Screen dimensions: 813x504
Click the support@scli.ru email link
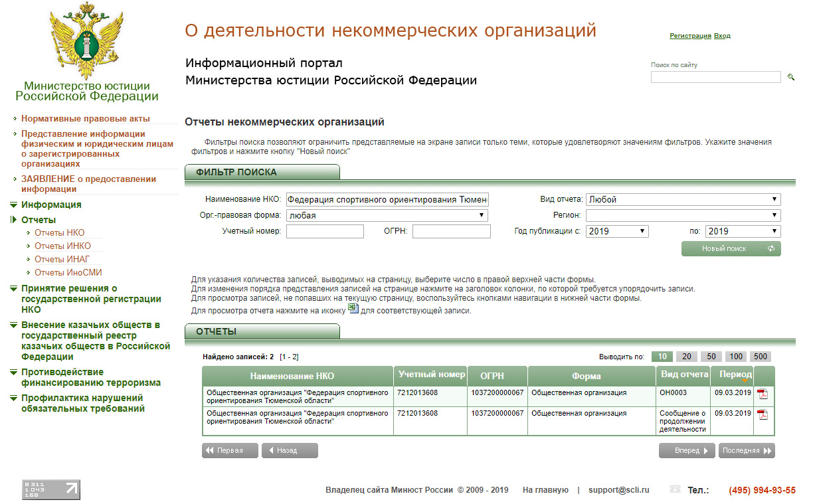(x=618, y=490)
